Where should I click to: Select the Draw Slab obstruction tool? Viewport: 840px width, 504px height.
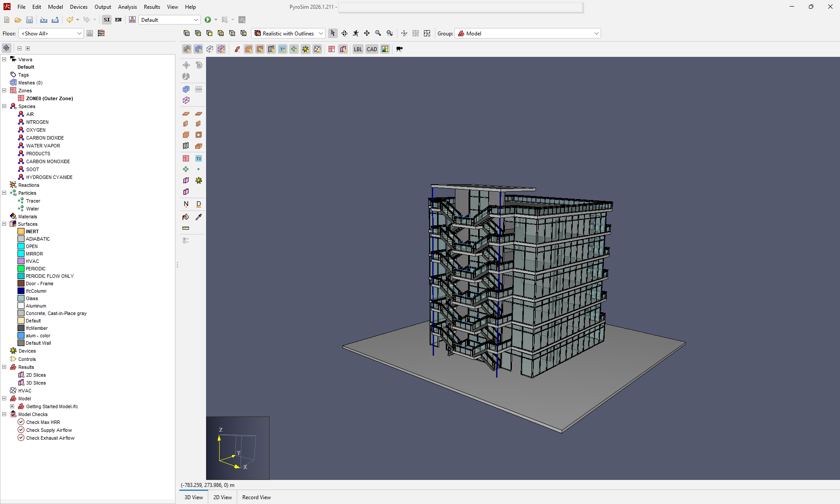click(x=186, y=113)
